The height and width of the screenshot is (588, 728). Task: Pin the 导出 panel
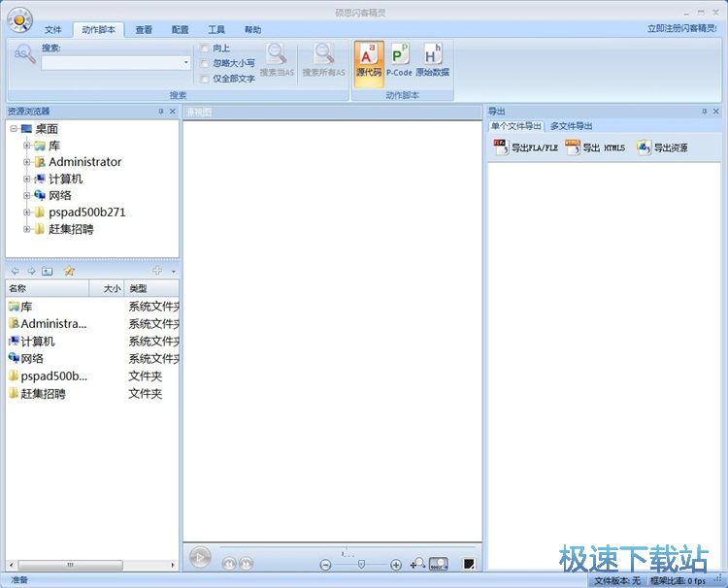pyautogui.click(x=705, y=112)
